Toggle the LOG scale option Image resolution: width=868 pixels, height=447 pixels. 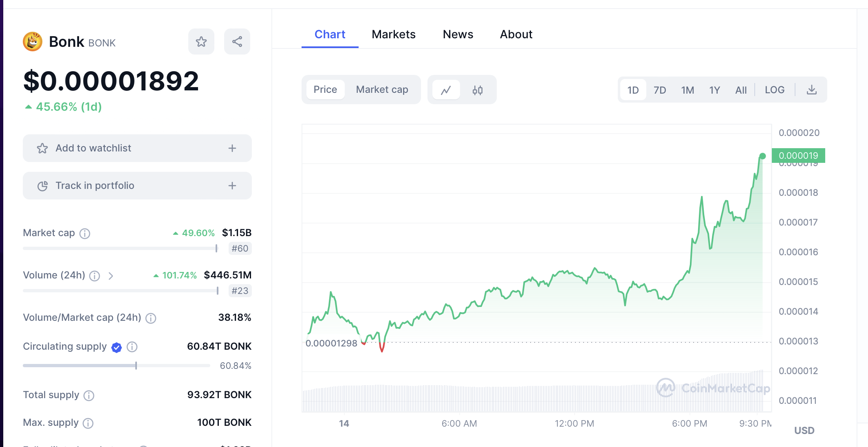tap(774, 90)
